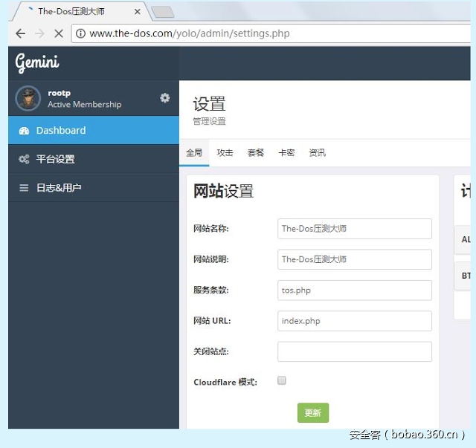Click the green 更新 button
Viewport: 476px width, 448px height.
click(x=313, y=413)
